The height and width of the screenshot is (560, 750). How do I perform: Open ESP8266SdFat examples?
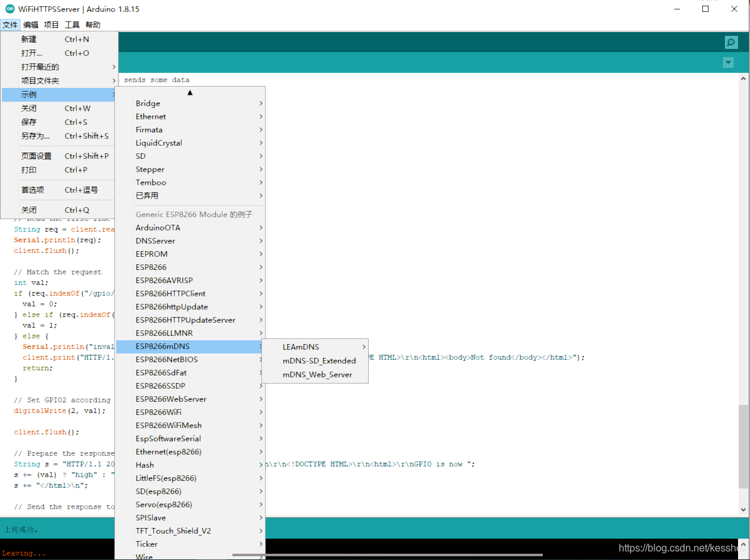point(190,372)
